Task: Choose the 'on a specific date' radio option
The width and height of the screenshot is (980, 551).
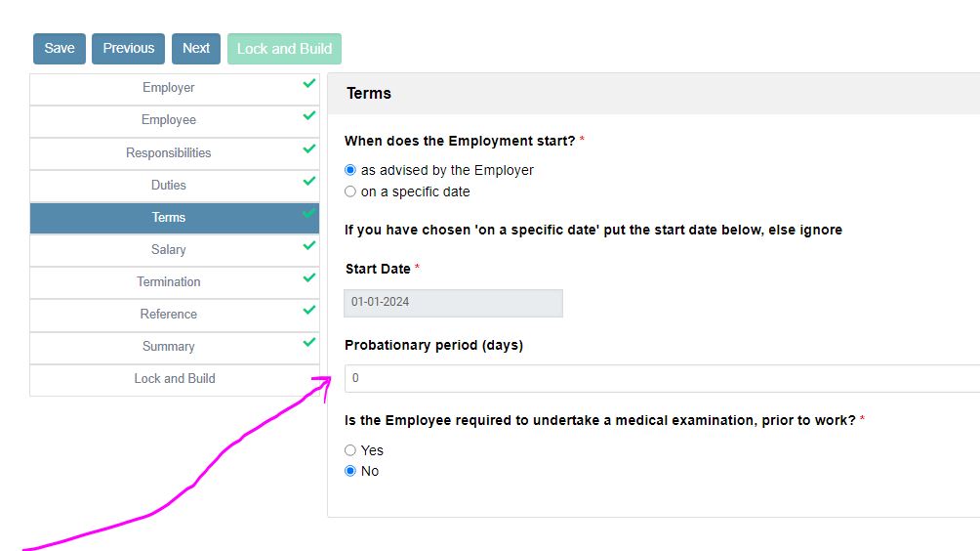Action: coord(350,191)
